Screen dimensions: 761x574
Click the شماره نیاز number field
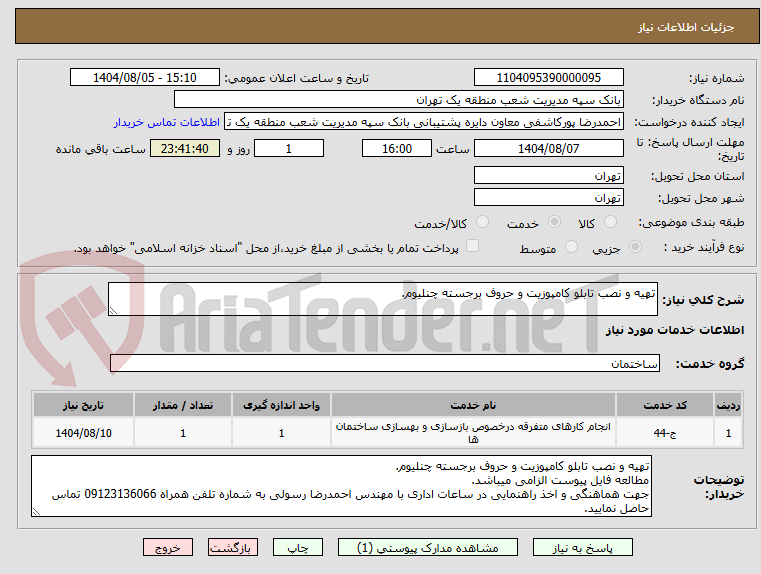point(548,78)
